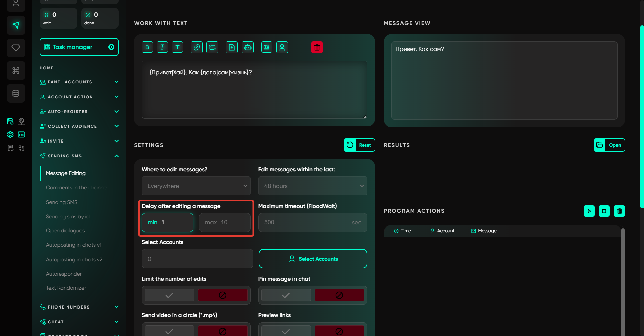
Task: Click the Select Accounts button
Action: (x=313, y=259)
